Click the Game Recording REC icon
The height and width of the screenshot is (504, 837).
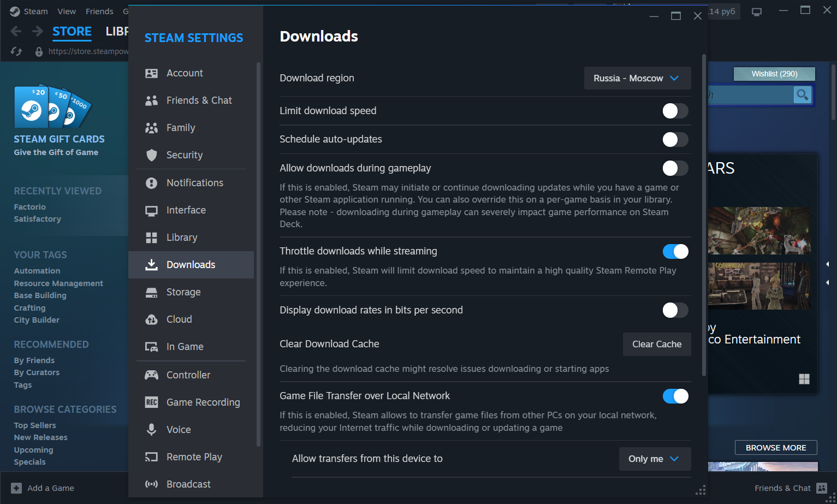pos(151,402)
